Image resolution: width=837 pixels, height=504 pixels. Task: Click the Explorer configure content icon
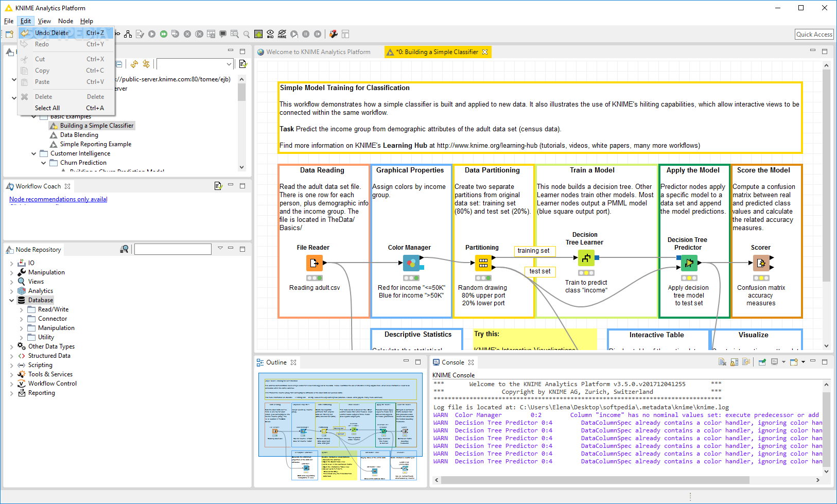[x=243, y=64]
